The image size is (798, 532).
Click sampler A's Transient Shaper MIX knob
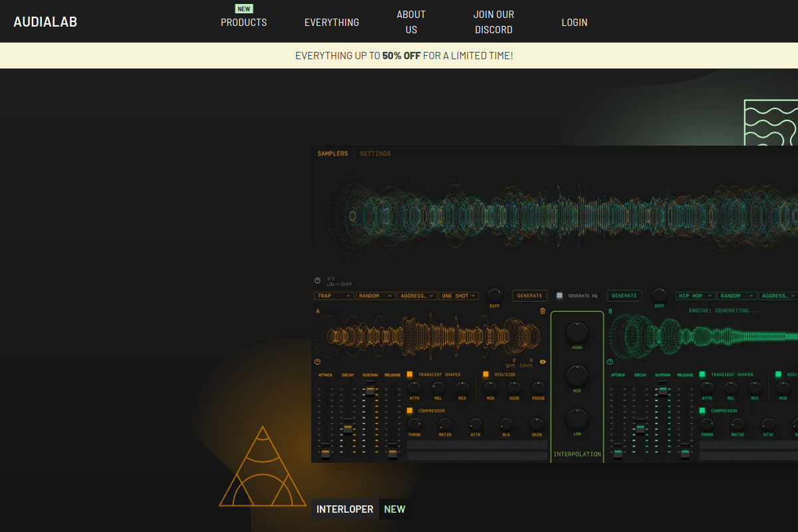click(x=462, y=388)
